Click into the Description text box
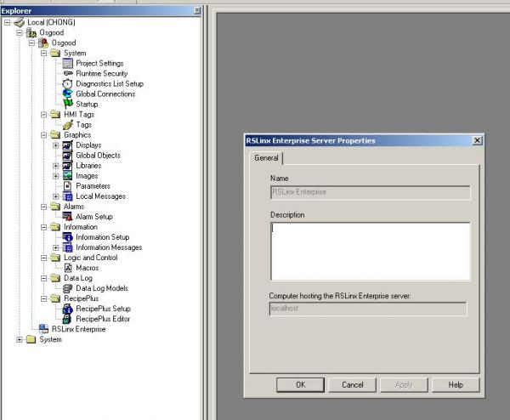 point(370,252)
